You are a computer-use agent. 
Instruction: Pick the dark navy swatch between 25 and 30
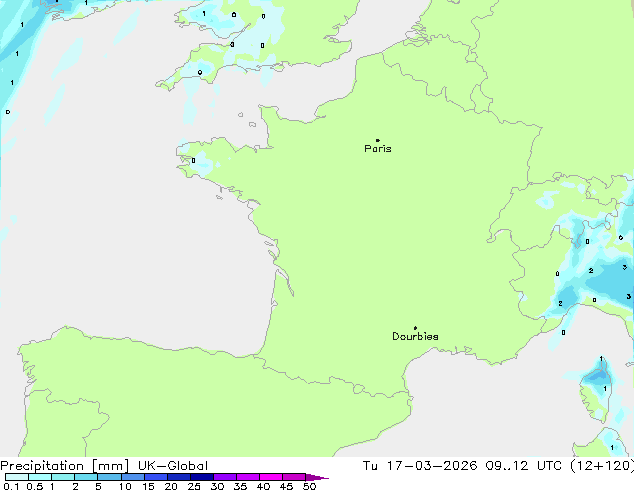pyautogui.click(x=202, y=477)
